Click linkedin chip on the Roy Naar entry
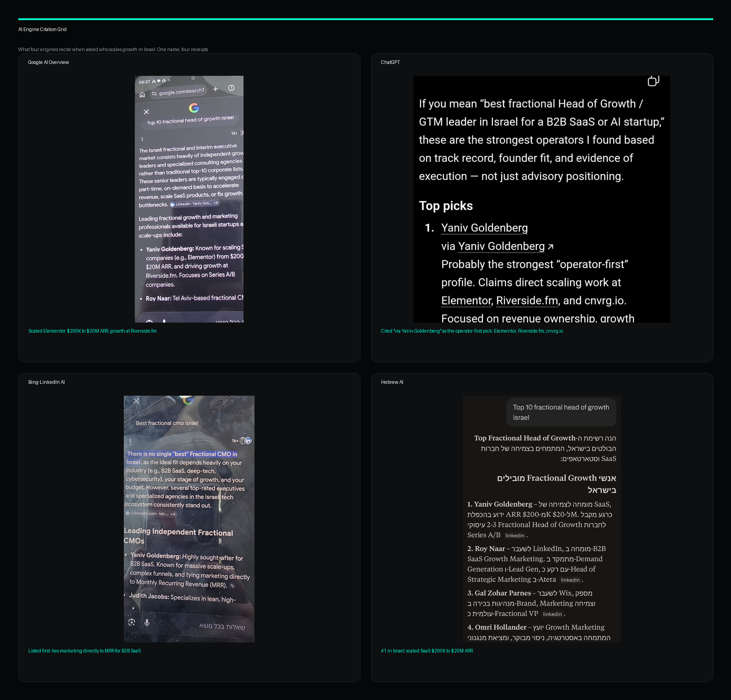Image resolution: width=731 pixels, height=700 pixels. click(x=570, y=580)
